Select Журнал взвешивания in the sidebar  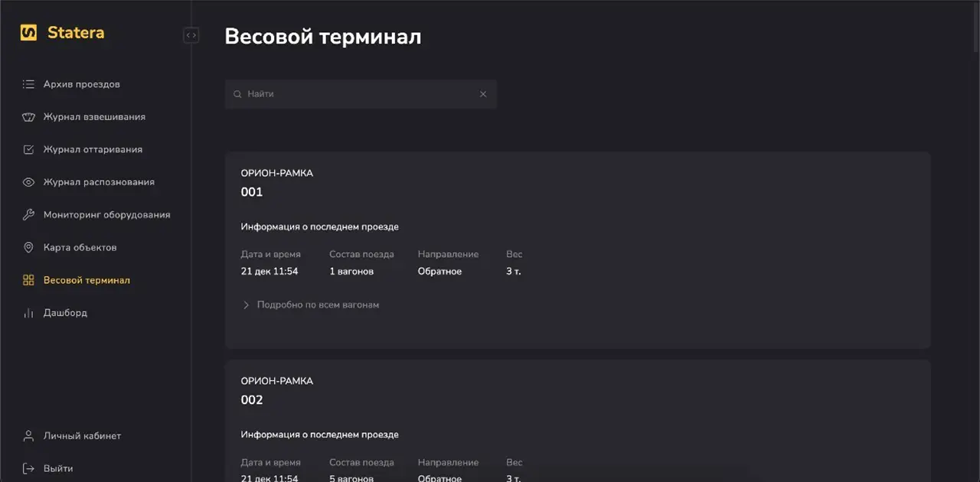[x=93, y=116]
